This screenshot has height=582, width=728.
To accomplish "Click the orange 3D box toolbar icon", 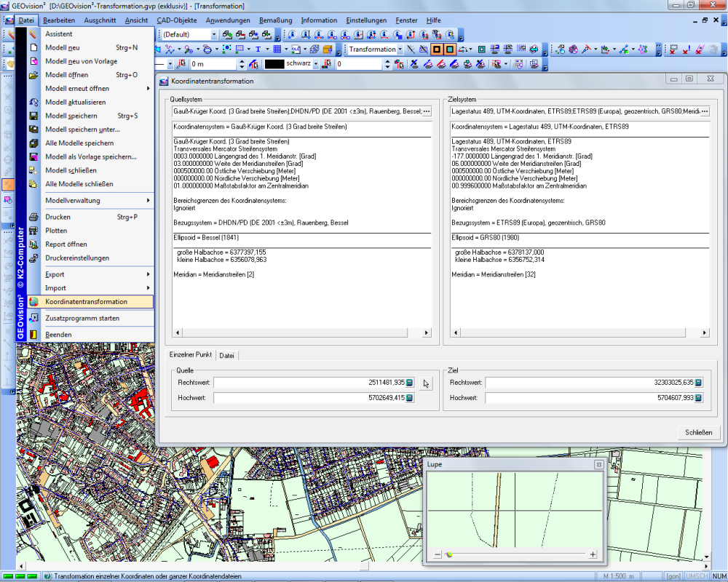I will [328, 49].
